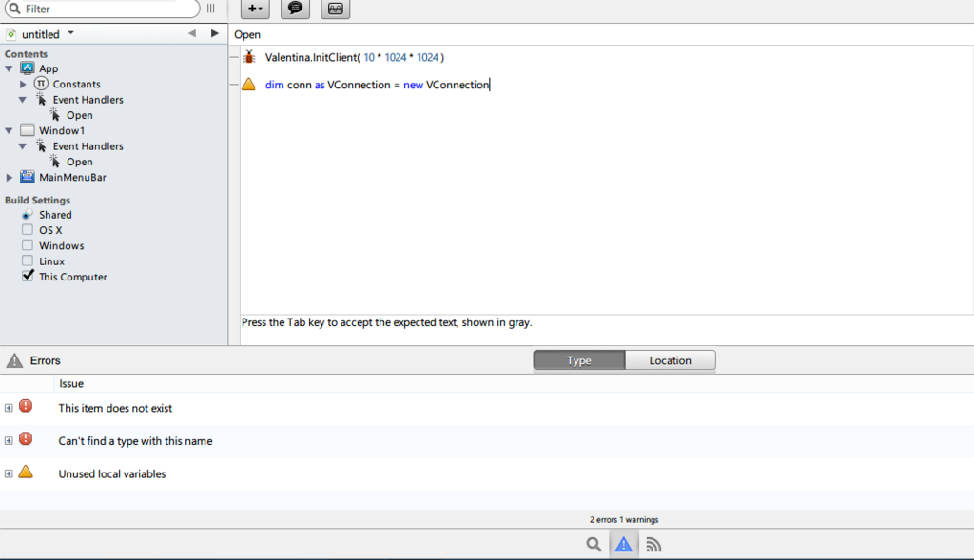Image resolution: width=974 pixels, height=560 pixels.
Task: Toggle the Errors panel blue triangle icon
Action: (623, 545)
